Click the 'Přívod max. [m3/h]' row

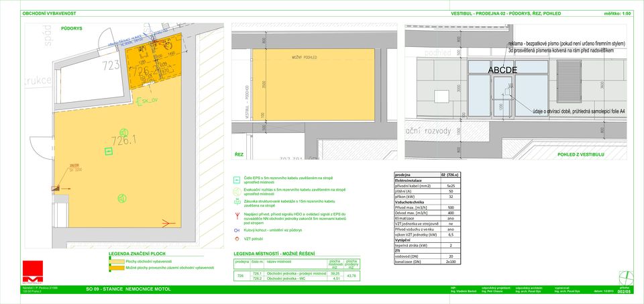pos(427,207)
